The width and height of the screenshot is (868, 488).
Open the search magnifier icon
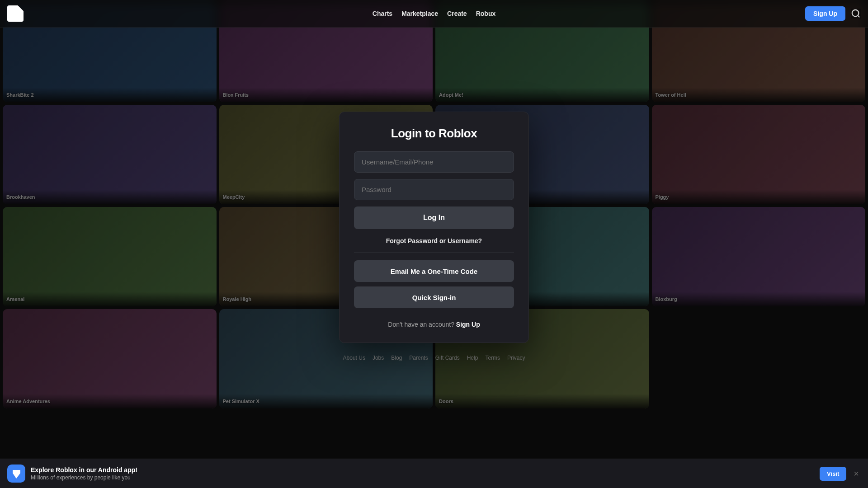855,14
